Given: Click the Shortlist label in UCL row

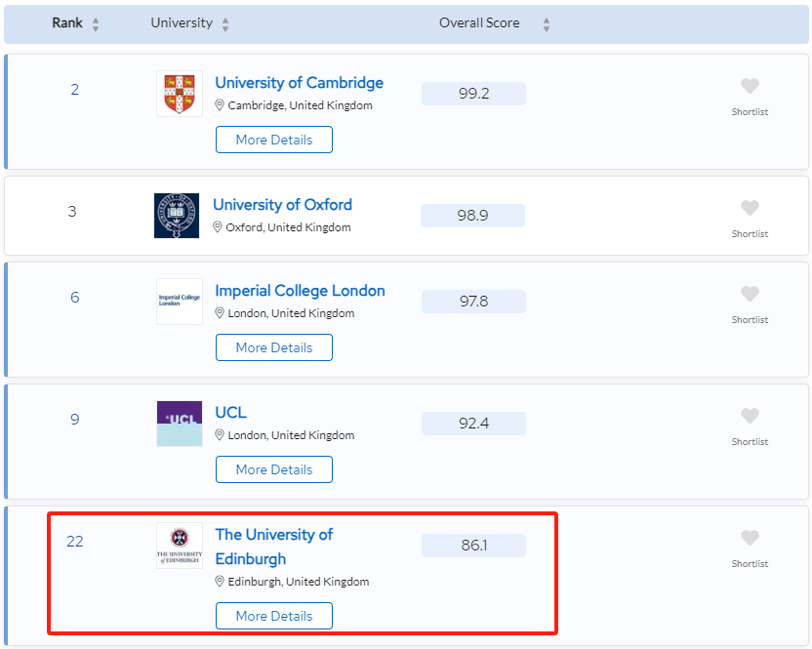Looking at the screenshot, I should tap(750, 442).
